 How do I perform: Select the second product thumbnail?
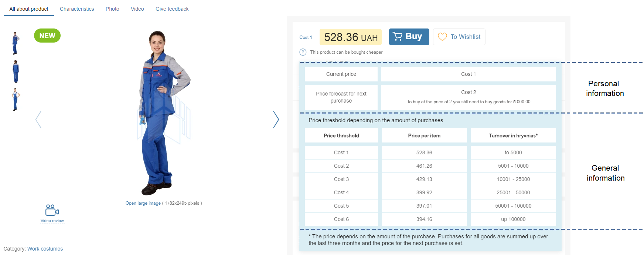[16, 71]
